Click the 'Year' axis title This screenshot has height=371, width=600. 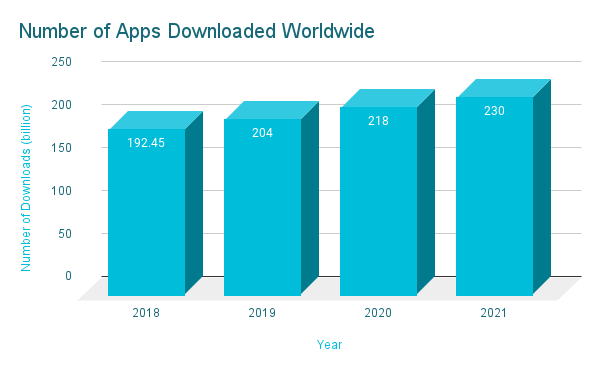point(329,345)
